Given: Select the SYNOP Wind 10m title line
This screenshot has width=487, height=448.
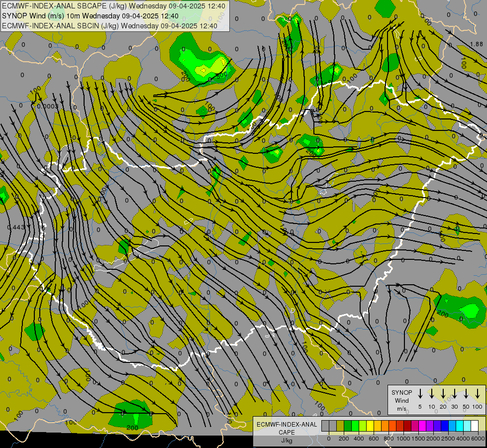Looking at the screenshot, I should pos(90,16).
